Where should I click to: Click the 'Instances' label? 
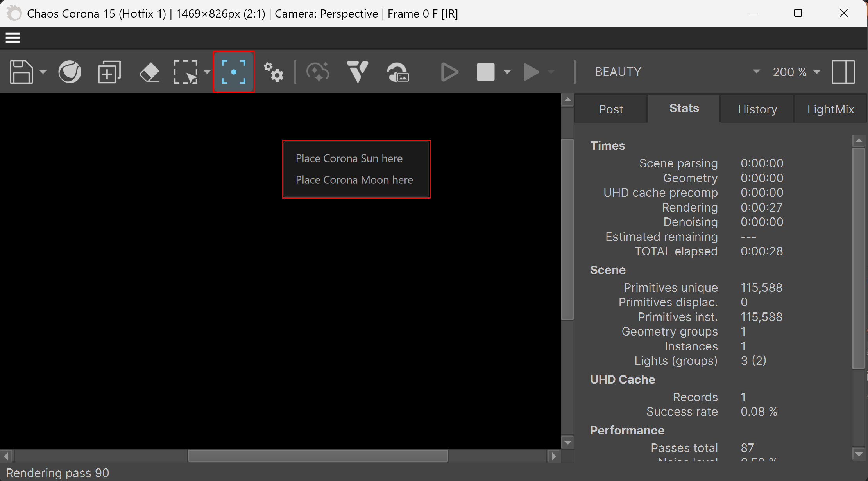click(691, 346)
